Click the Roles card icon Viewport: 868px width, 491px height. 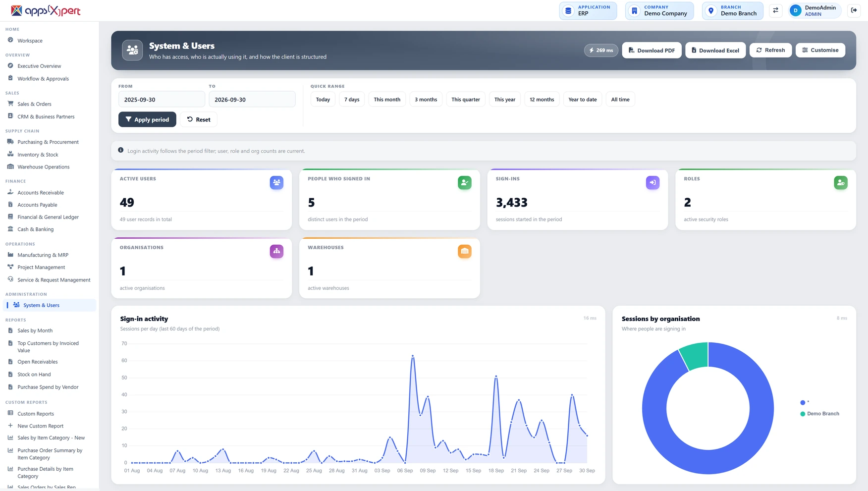click(x=841, y=182)
